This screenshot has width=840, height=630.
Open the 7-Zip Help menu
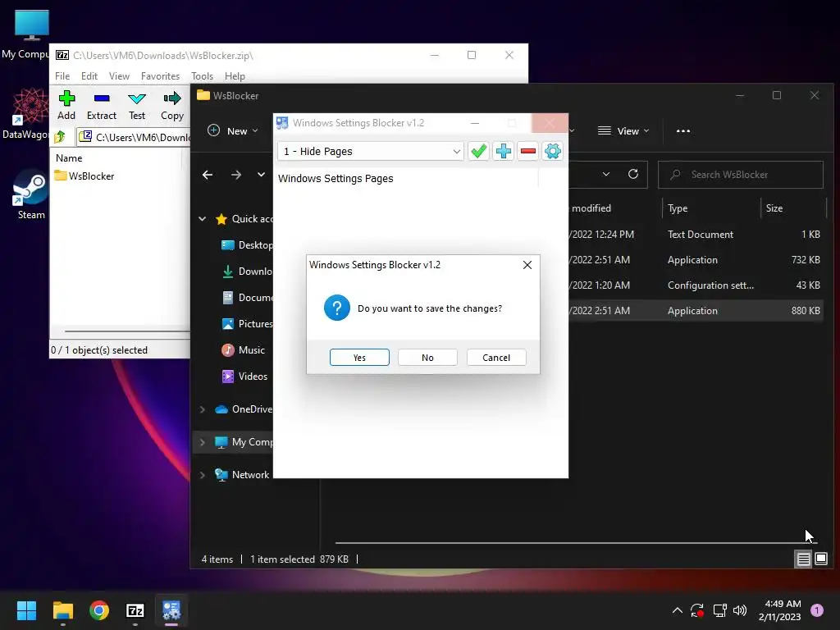pos(235,76)
